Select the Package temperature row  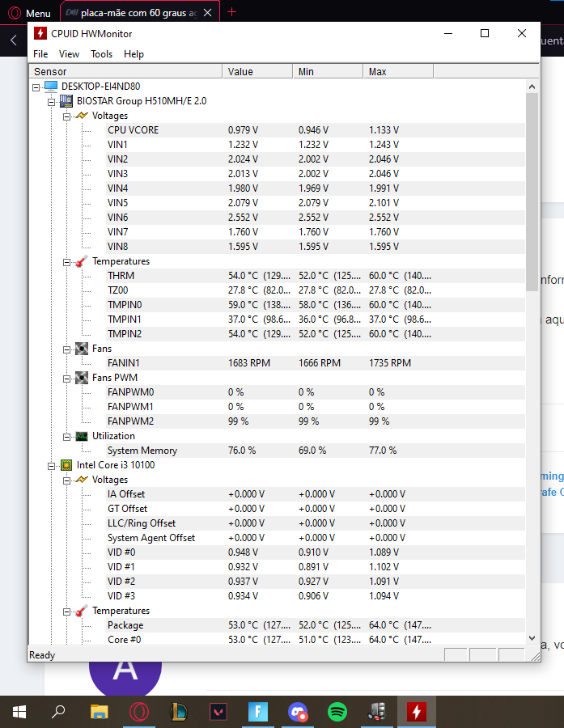point(316,625)
